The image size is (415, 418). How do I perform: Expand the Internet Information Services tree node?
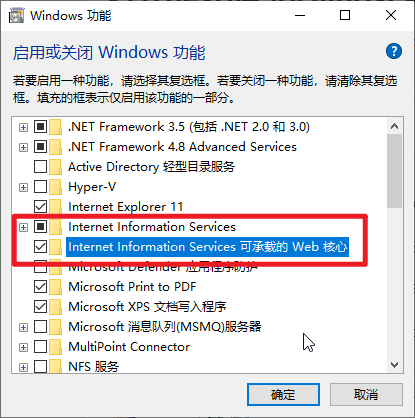[23, 227]
